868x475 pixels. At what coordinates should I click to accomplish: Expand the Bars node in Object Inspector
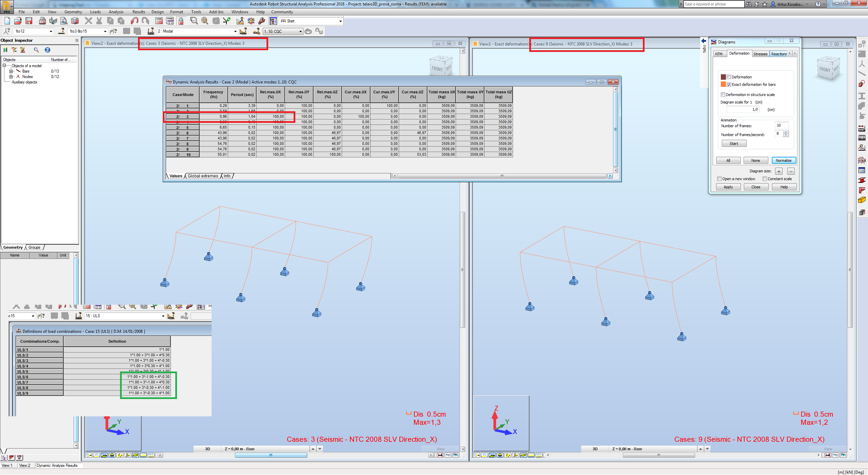11,71
